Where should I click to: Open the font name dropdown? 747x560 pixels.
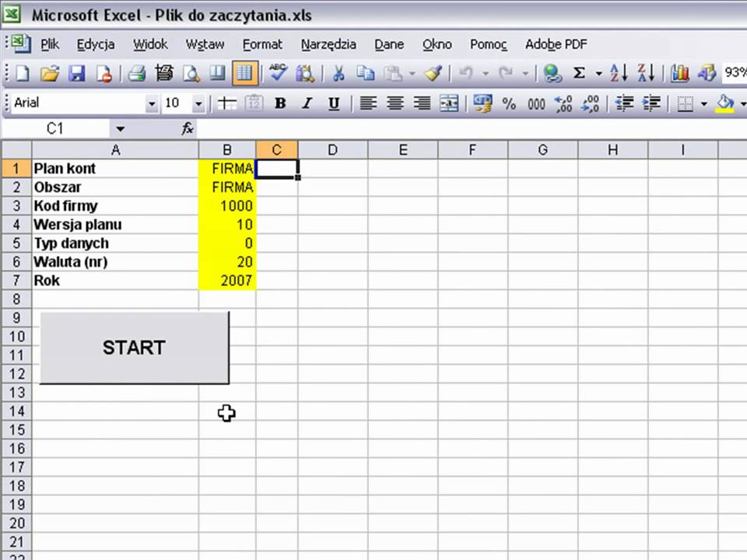pos(152,103)
